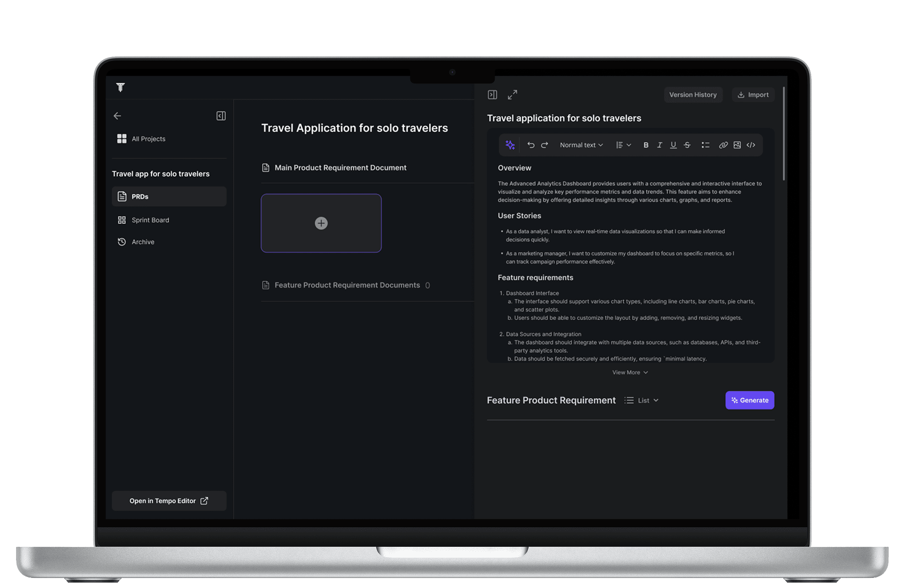Click the Generate button
905x588 pixels.
pyautogui.click(x=749, y=400)
